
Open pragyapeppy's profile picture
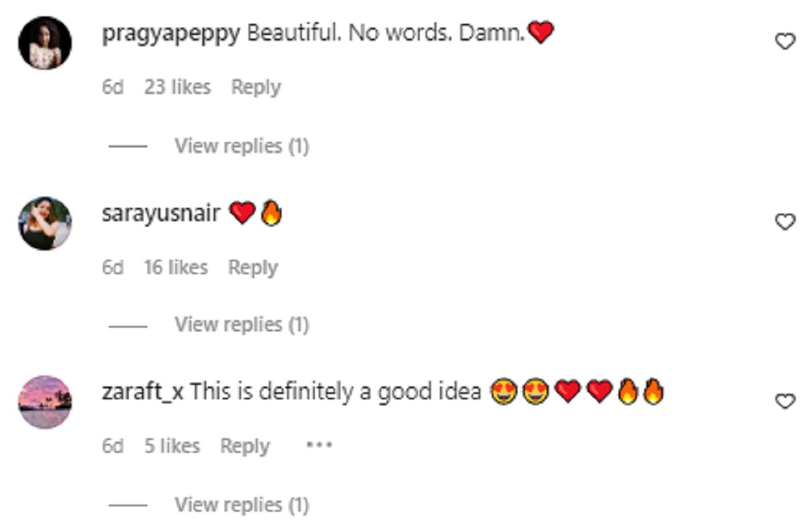(45, 43)
